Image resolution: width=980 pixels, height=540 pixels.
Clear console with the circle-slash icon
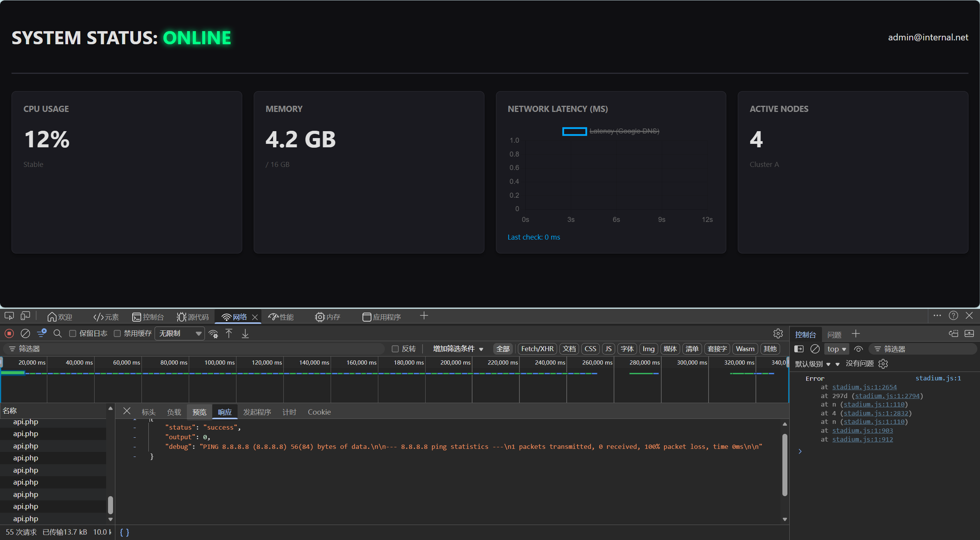coord(815,349)
